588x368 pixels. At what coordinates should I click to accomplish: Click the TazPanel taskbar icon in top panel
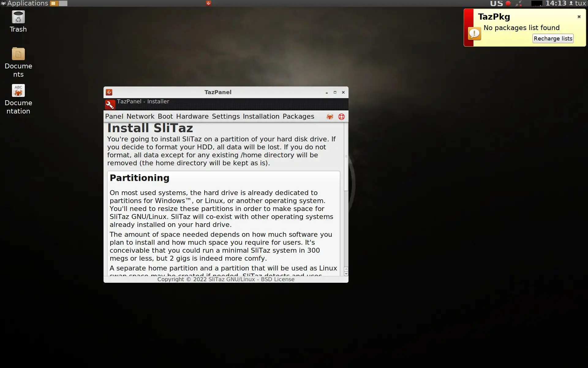[x=209, y=3]
